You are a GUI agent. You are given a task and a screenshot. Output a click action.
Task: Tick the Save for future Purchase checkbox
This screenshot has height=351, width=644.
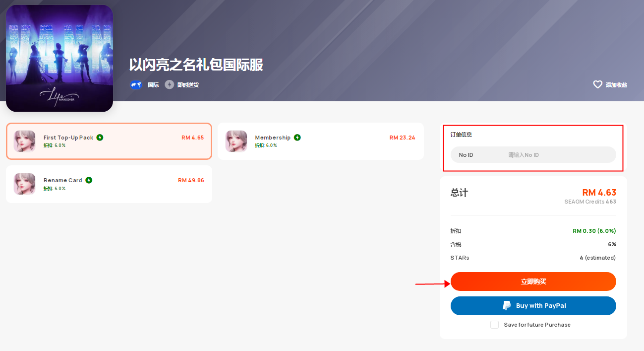pos(494,325)
